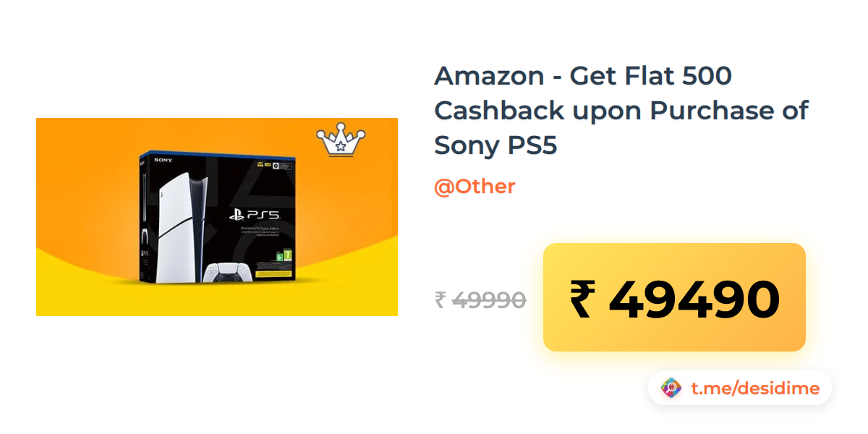868x434 pixels.
Task: Click the rupee symbol in yellow price
Action: click(583, 299)
